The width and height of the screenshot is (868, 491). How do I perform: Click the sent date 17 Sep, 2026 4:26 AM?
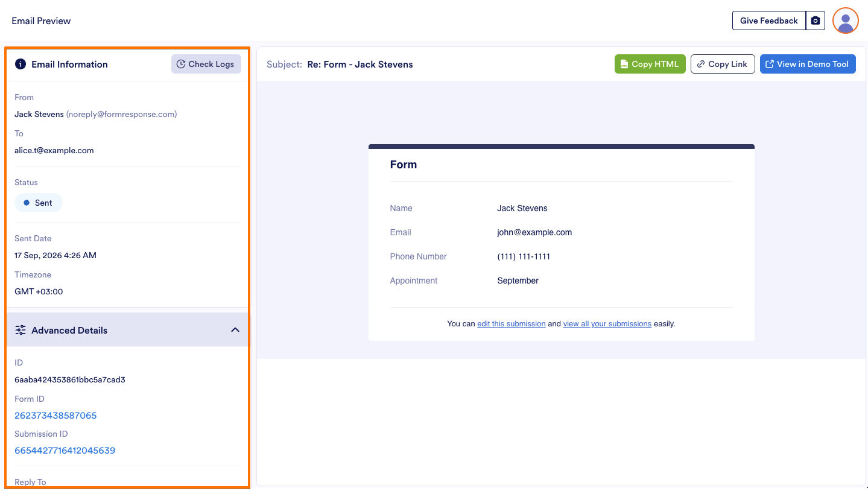(55, 255)
